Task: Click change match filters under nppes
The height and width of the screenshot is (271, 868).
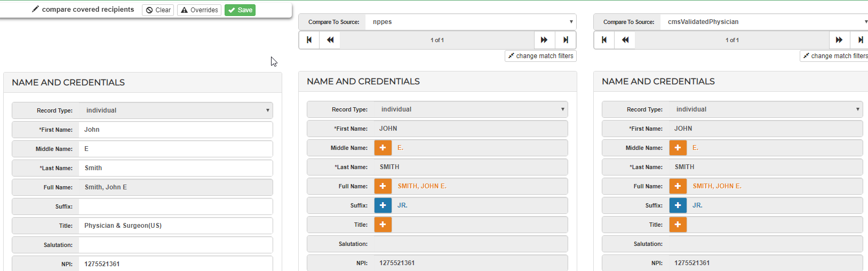Action: (540, 56)
